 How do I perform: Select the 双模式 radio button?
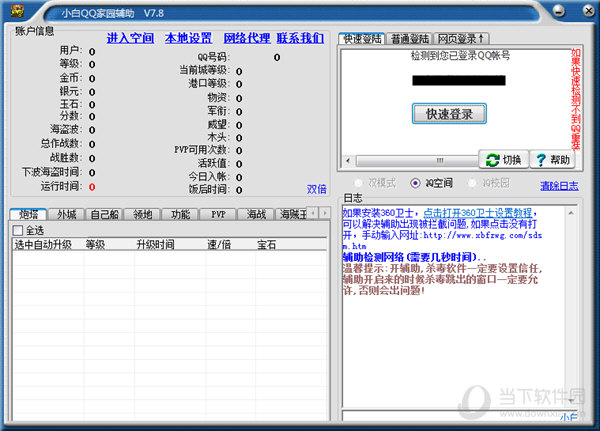(359, 183)
